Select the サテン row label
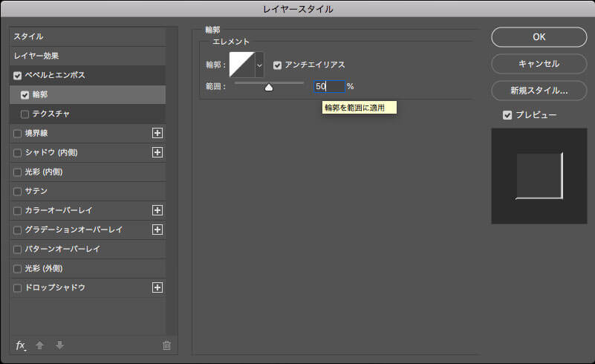 36,191
